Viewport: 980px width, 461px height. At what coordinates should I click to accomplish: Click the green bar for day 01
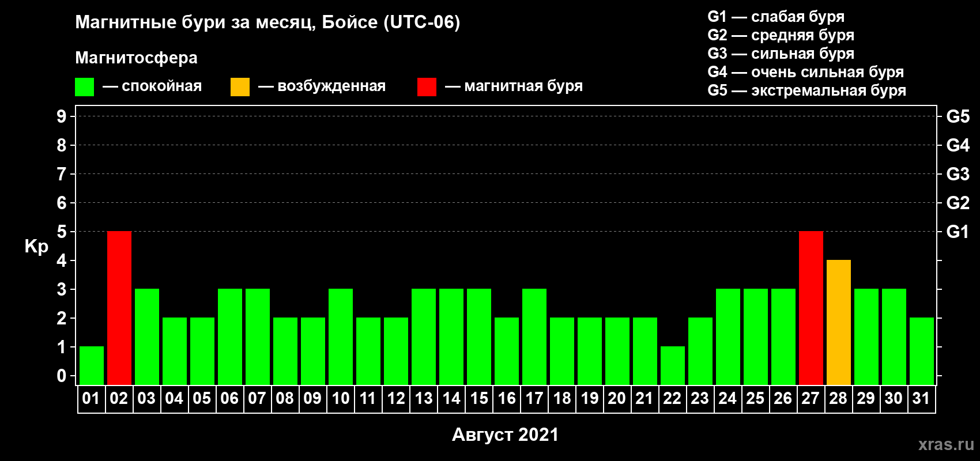tap(92, 365)
